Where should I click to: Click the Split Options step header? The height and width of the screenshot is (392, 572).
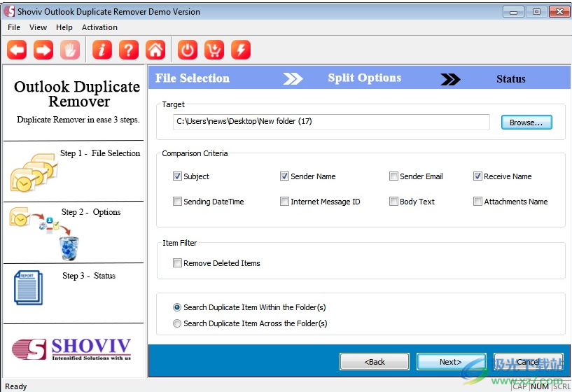365,78
